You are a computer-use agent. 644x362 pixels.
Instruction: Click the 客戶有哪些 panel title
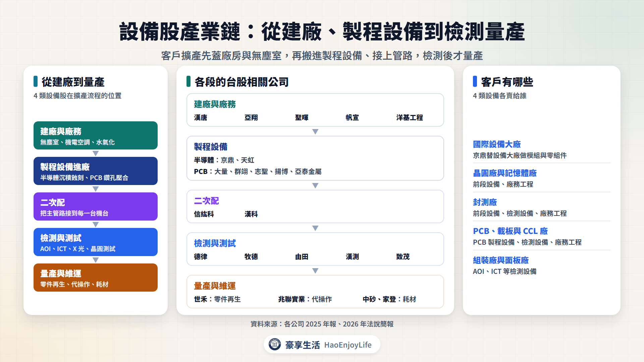pos(507,82)
